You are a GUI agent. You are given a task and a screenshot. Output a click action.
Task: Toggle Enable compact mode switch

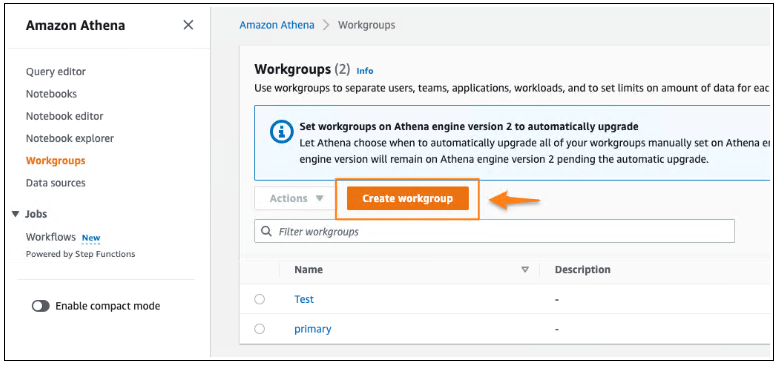click(41, 306)
